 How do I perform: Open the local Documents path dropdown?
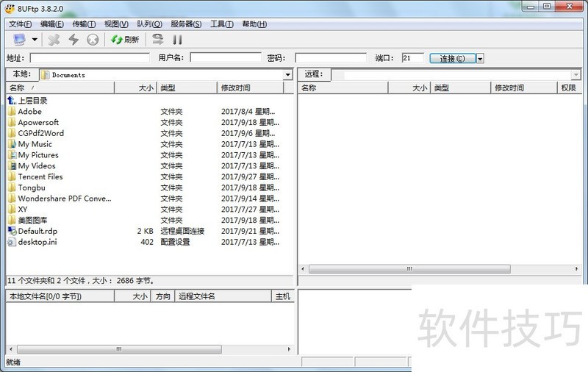tap(287, 75)
